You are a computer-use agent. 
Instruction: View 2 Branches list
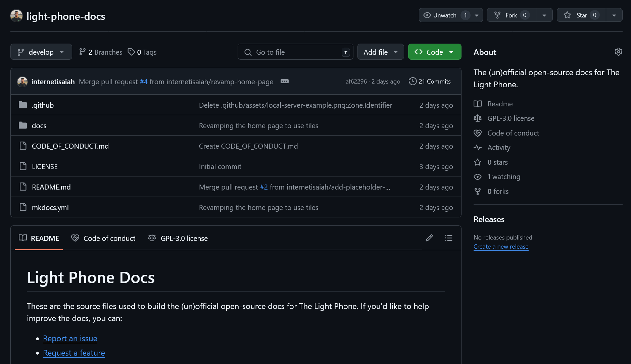[x=101, y=52]
